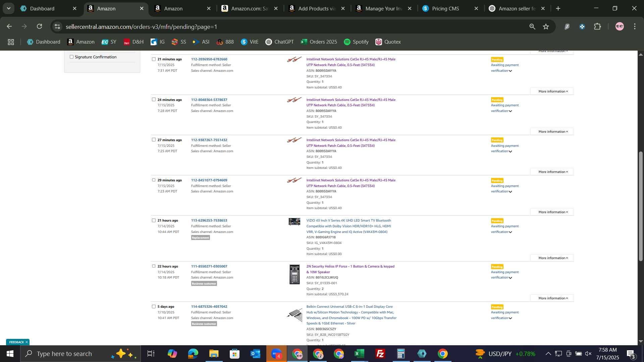Switch to Add Products via Upload tab
Image resolution: width=644 pixels, height=362 pixels.
click(317, 8)
